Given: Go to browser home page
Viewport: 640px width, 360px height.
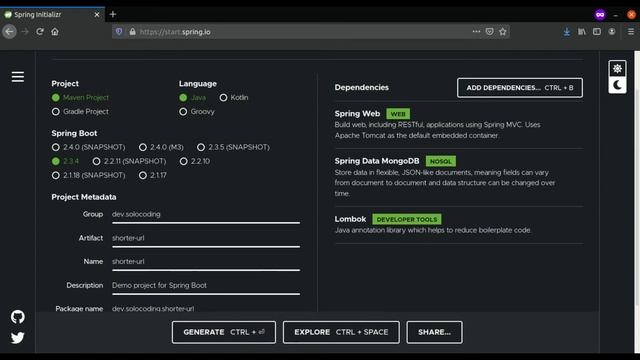Looking at the screenshot, I should point(55,32).
